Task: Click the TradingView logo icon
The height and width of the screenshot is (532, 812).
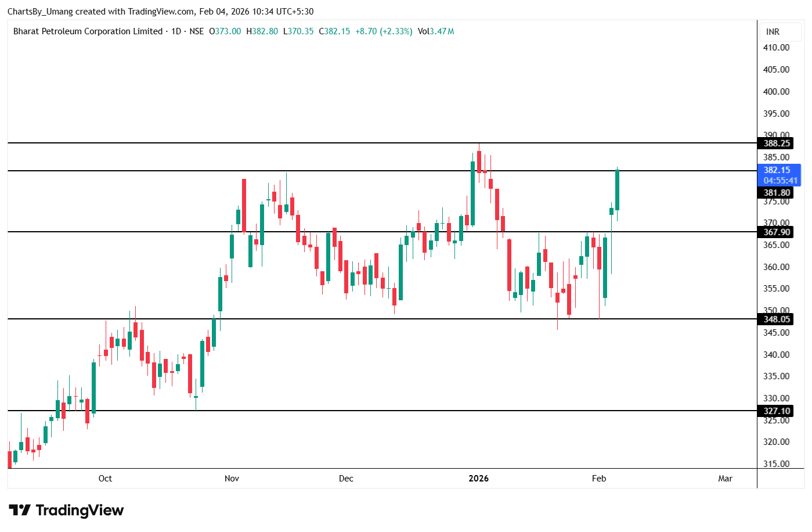Action: (19, 511)
